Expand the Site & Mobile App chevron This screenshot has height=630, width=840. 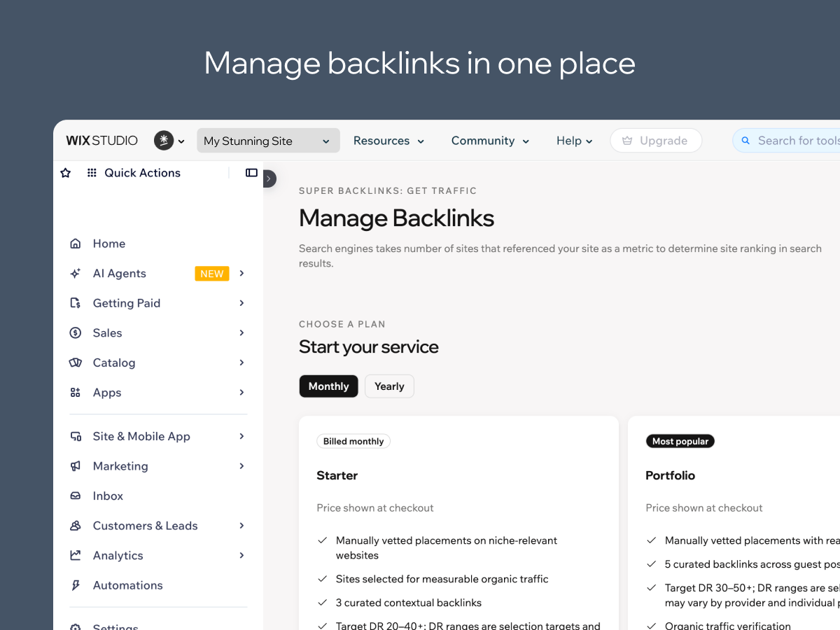tap(241, 436)
